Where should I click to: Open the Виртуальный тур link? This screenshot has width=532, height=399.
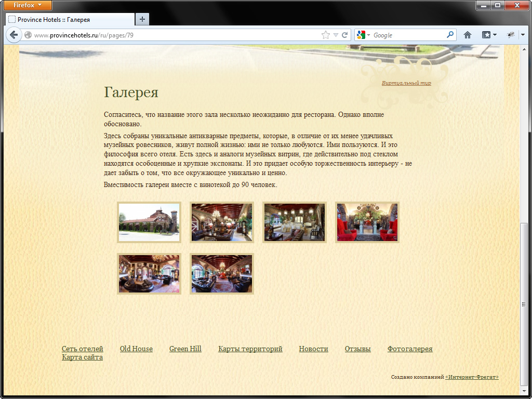(x=406, y=83)
